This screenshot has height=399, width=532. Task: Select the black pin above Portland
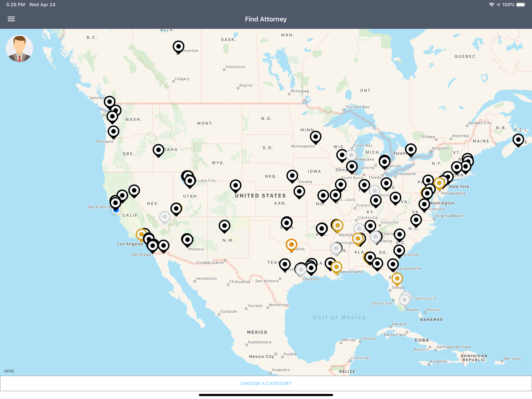tap(114, 132)
